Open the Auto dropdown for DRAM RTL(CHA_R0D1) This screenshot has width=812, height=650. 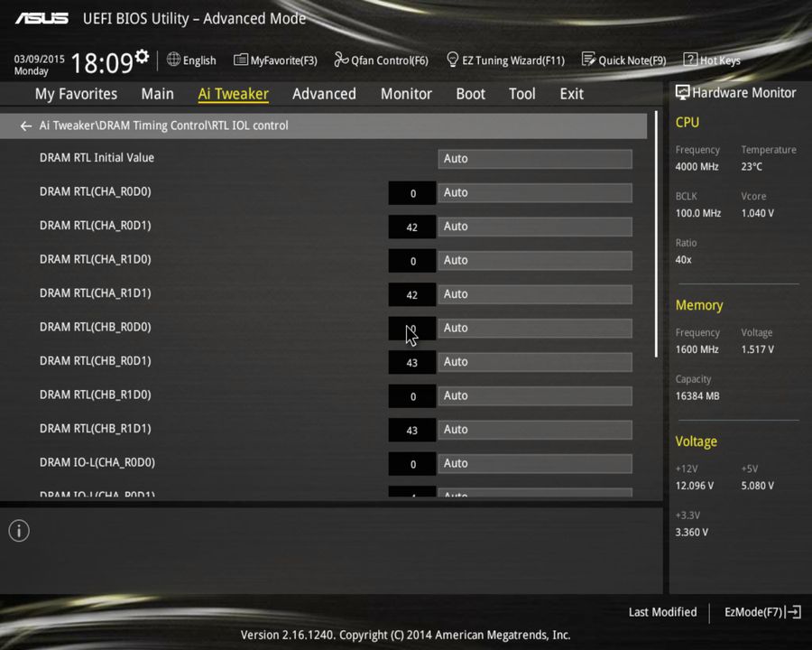(534, 226)
